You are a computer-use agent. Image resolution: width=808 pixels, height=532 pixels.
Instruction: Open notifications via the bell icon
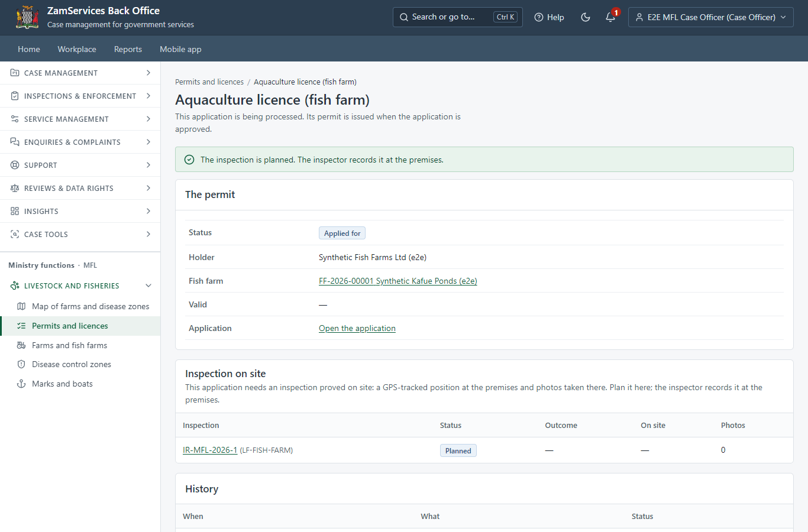(x=610, y=17)
